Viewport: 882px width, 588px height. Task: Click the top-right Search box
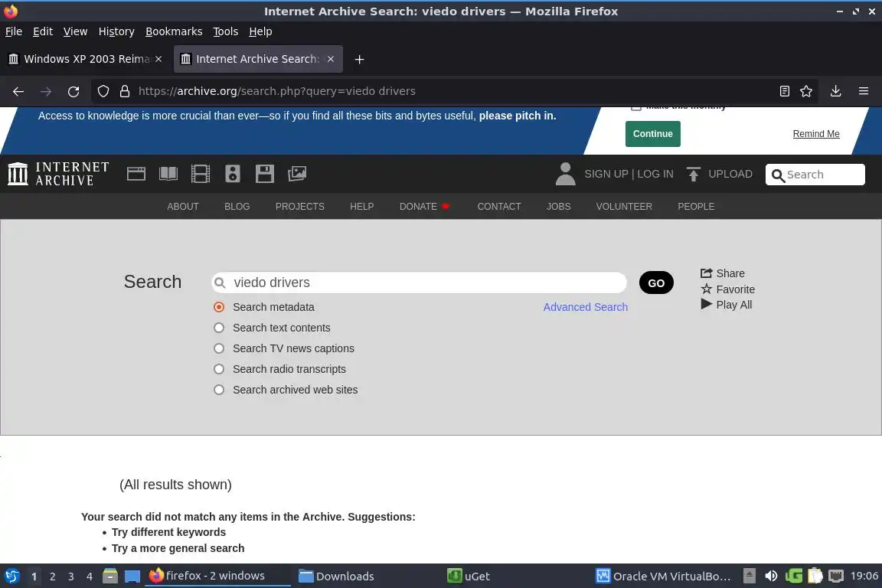click(815, 175)
